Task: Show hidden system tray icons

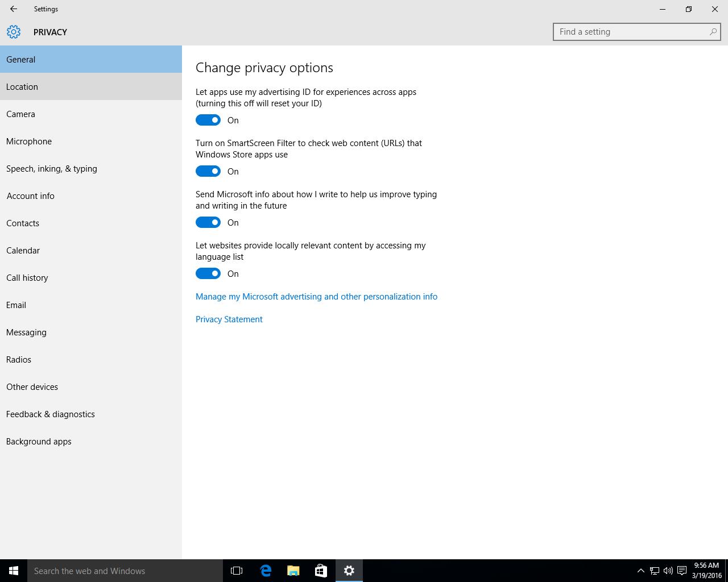Action: point(640,571)
